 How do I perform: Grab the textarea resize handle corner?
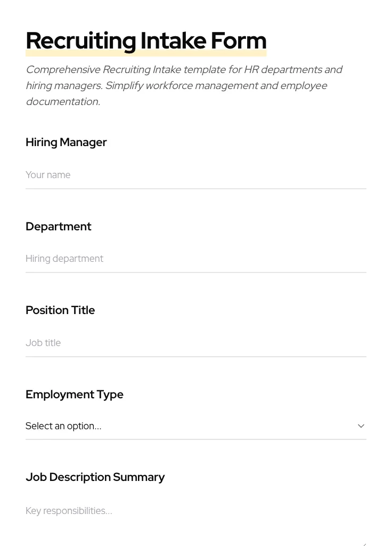(364, 543)
